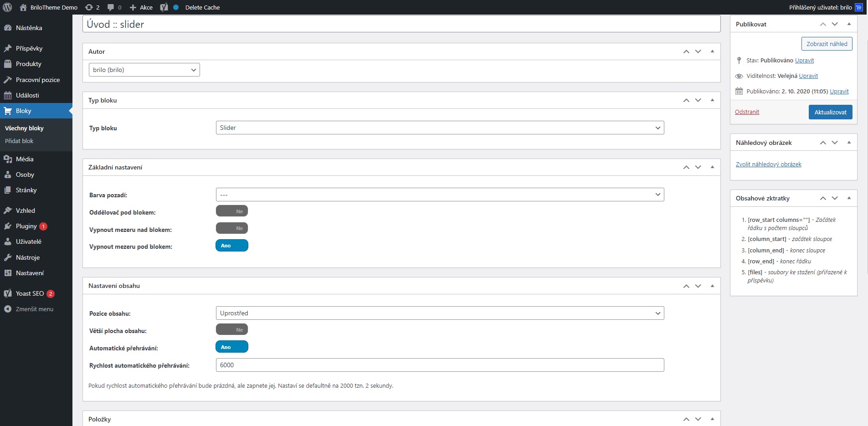Enable the Oddělovač pod blokem toggle
Screen dimensions: 868x426
click(232, 211)
